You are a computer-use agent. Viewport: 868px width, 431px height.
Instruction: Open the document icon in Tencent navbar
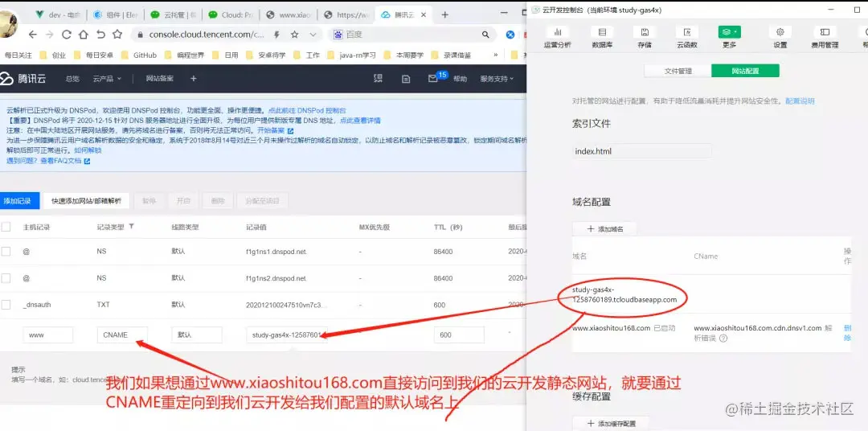[406, 79]
